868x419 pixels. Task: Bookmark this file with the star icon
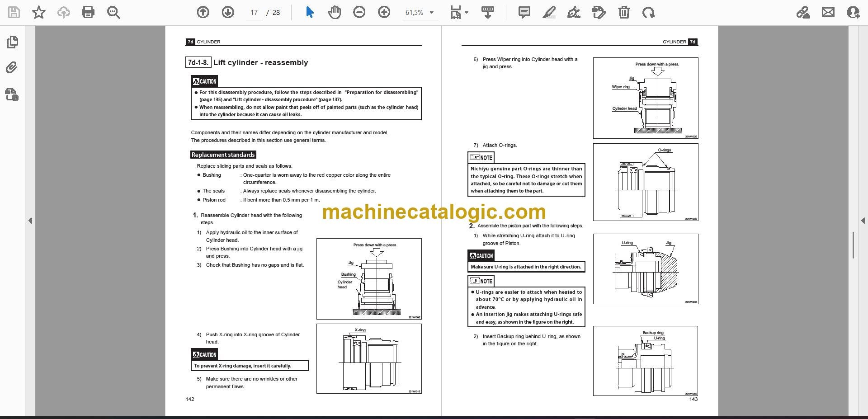39,12
